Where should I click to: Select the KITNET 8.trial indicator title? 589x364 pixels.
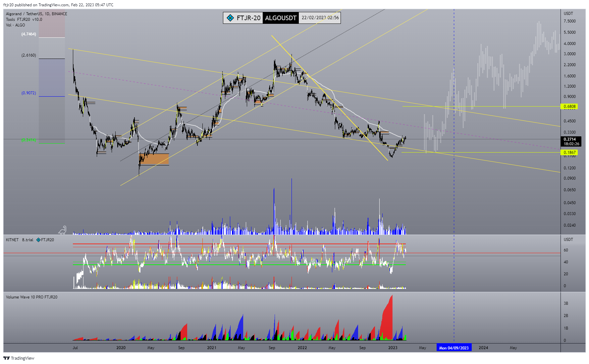tap(20, 240)
